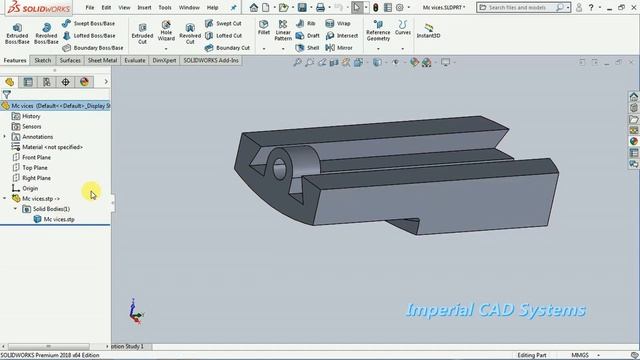Image resolution: width=640 pixels, height=360 pixels.
Task: Expand manager tabs with right chevron
Action: (x=106, y=82)
